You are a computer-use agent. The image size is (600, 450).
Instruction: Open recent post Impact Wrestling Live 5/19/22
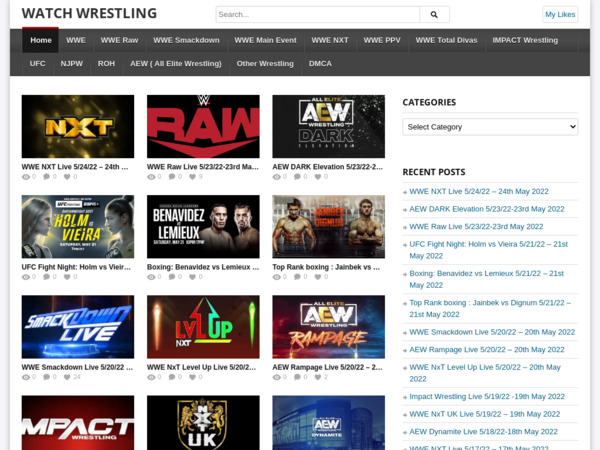tap(487, 396)
